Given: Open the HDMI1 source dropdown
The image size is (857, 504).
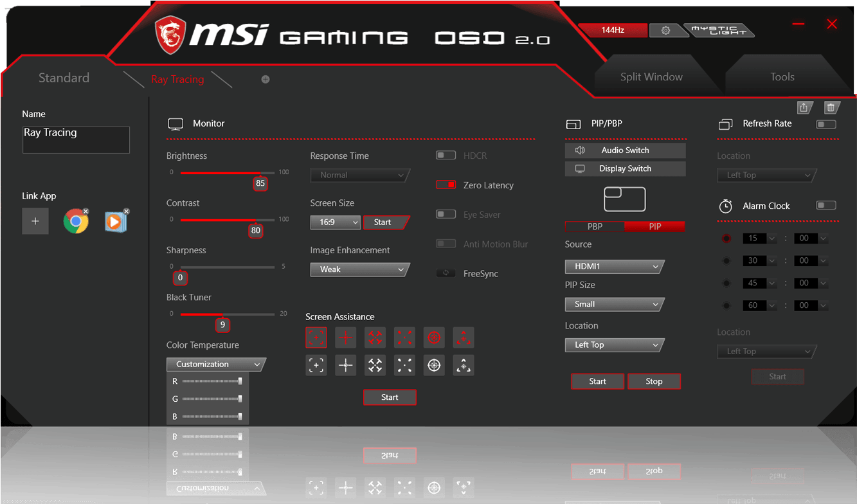Looking at the screenshot, I should pos(615,266).
